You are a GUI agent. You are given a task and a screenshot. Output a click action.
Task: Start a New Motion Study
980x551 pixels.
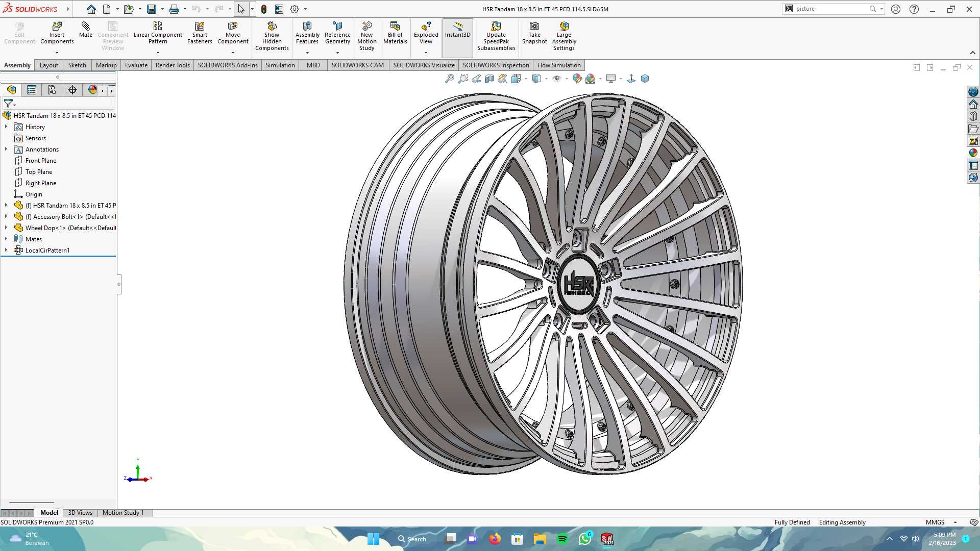click(x=367, y=36)
